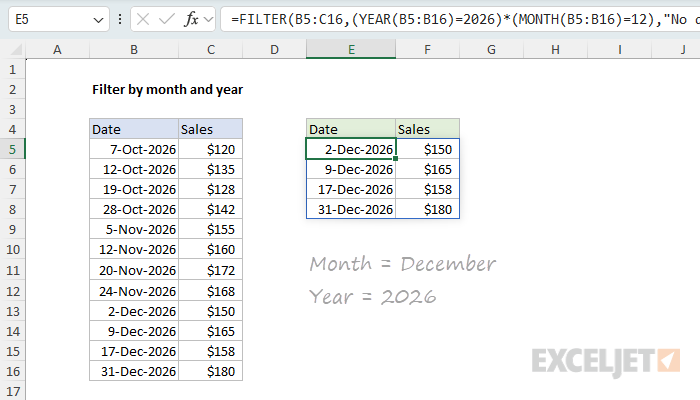Select the $135 sales cell

coord(211,169)
